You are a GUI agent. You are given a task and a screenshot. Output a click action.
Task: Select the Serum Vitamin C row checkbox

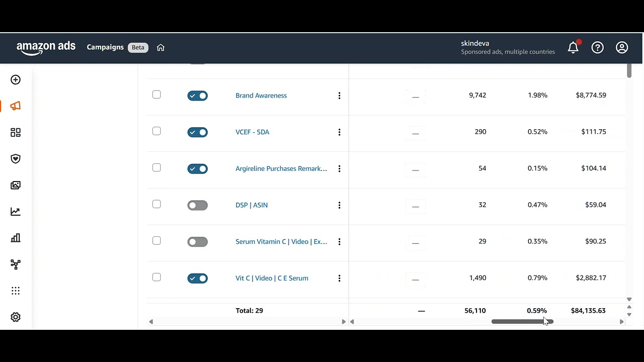[x=156, y=241]
